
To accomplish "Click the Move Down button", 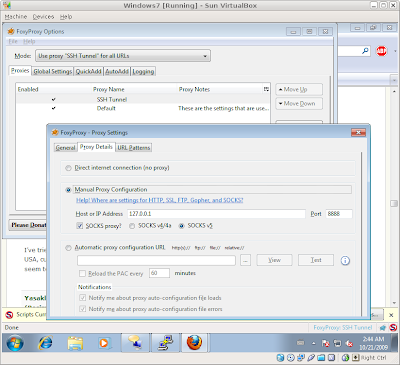I will 299,104.
